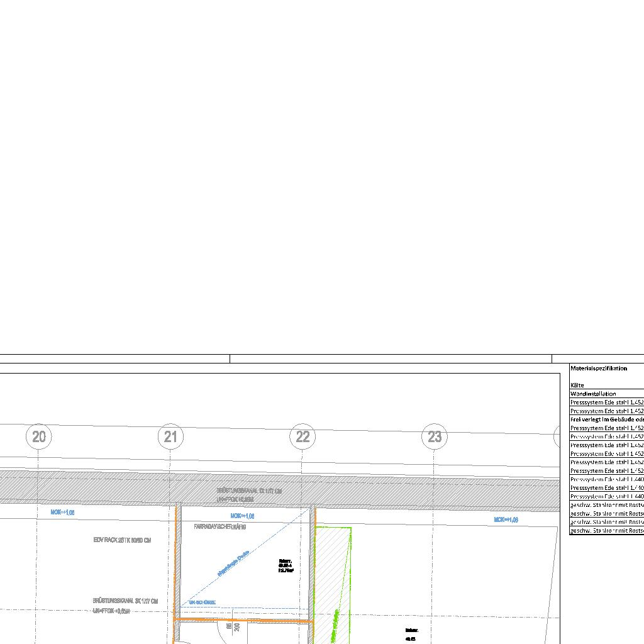Select the 200 dimension text near door
This screenshot has height=644, width=644.
pyautogui.click(x=237, y=627)
